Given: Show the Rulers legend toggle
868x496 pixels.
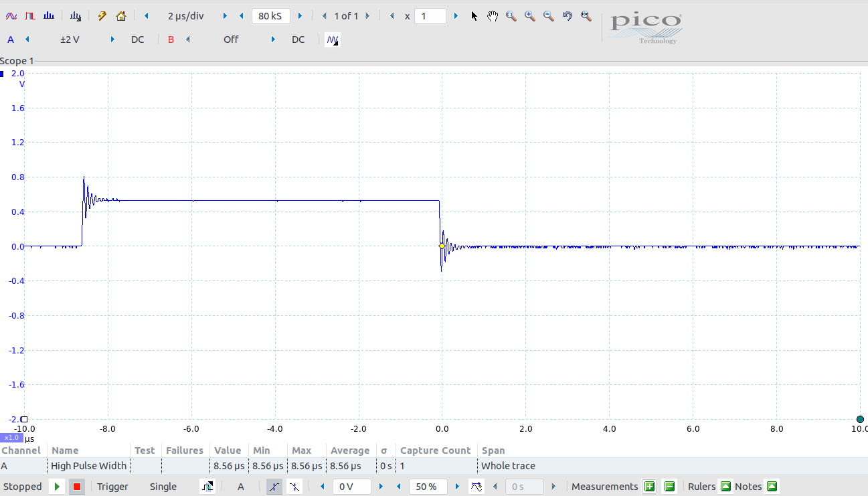Looking at the screenshot, I should click(x=725, y=487).
